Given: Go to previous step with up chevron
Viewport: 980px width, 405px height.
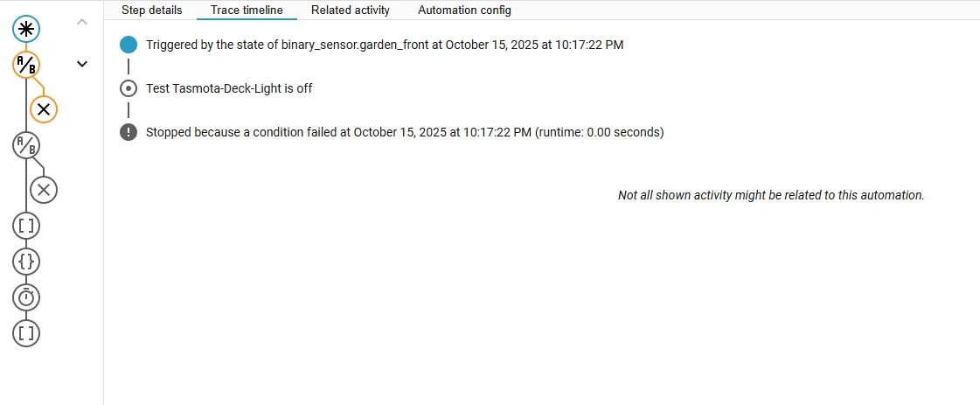Looking at the screenshot, I should [x=82, y=21].
